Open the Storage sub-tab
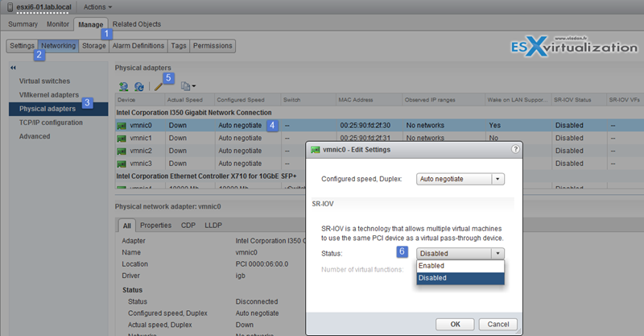This screenshot has width=644, height=336. tap(93, 46)
